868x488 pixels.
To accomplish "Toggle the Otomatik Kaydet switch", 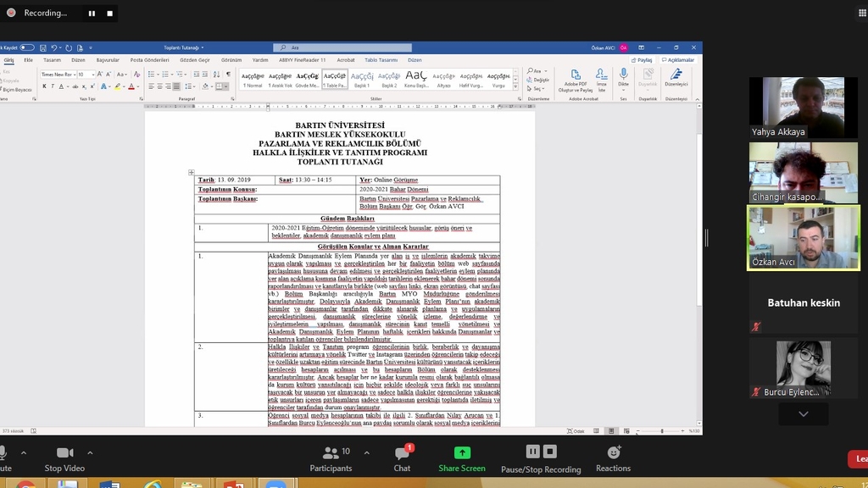I will (28, 48).
